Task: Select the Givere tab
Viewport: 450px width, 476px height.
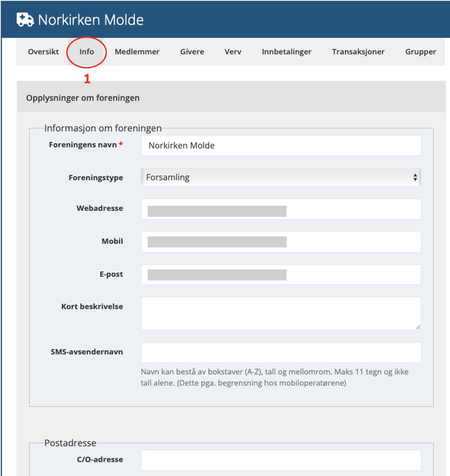Action: (192, 51)
